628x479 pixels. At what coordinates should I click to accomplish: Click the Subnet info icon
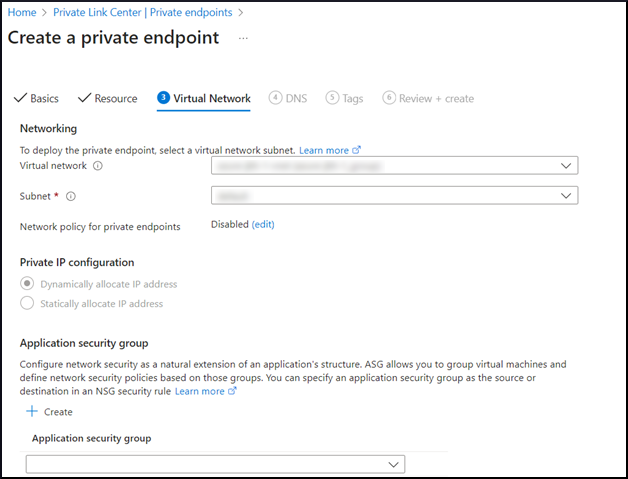70,196
